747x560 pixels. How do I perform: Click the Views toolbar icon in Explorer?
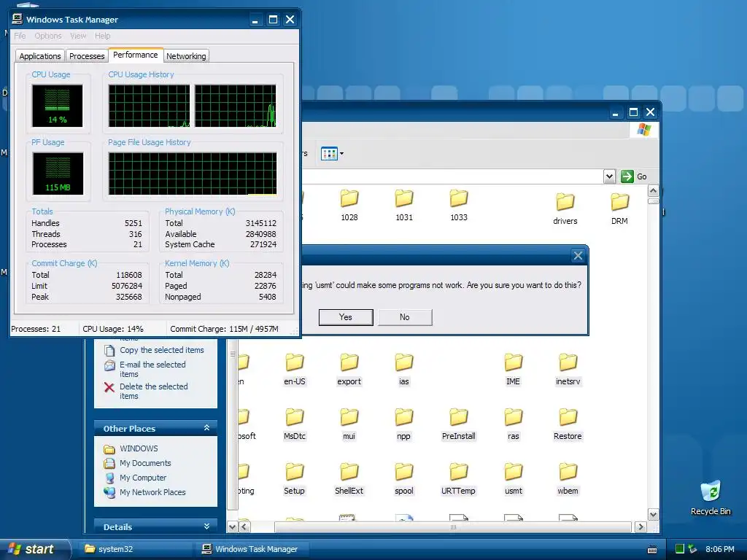pyautogui.click(x=329, y=154)
